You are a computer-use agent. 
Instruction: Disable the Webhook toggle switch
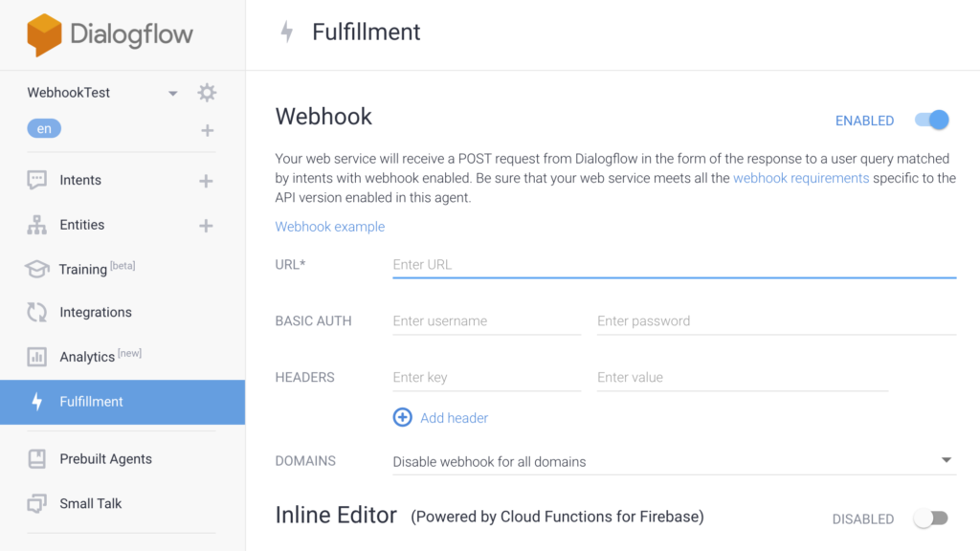(x=931, y=121)
